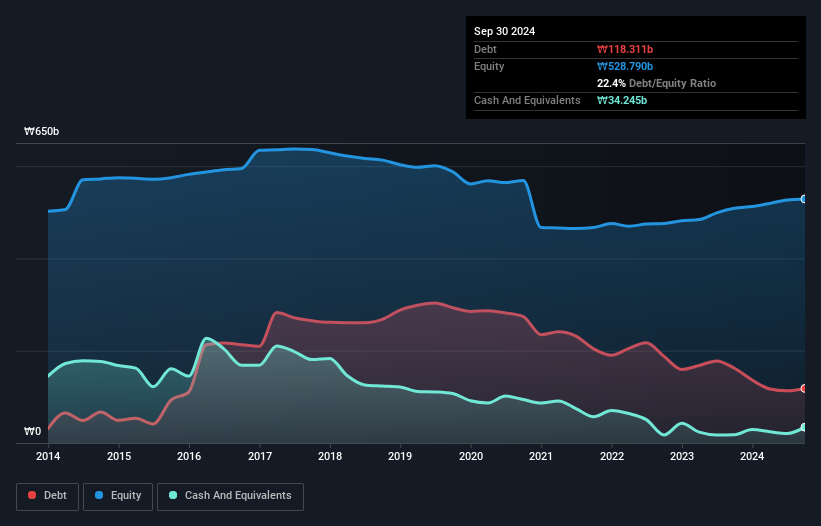This screenshot has height=526, width=821.
Task: Click the Sep 30 2024 tooltip date
Action: (x=504, y=31)
